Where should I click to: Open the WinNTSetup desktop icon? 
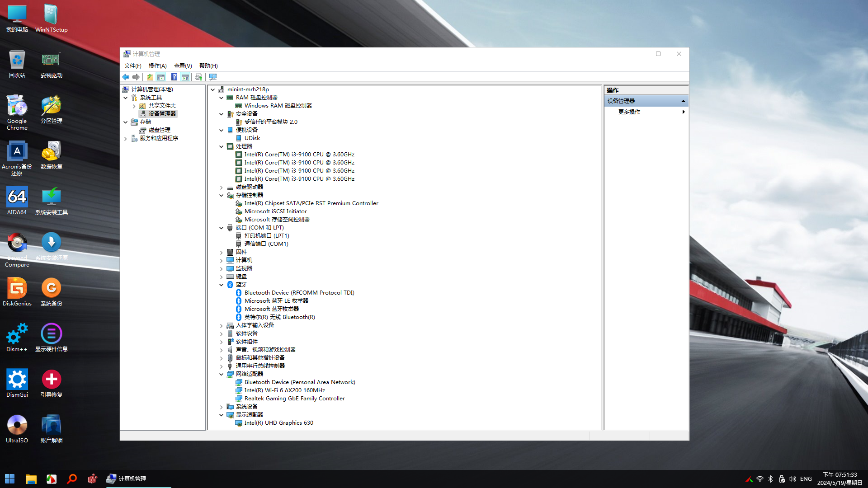[x=51, y=19]
